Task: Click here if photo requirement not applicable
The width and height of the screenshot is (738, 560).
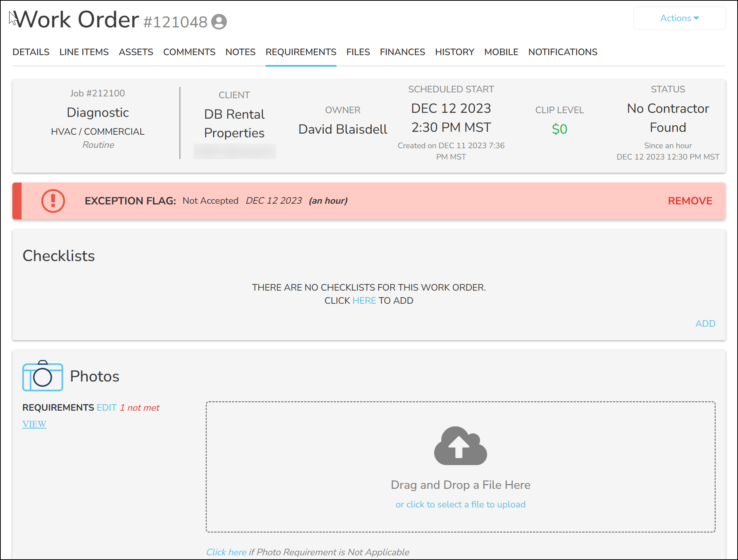Action: pyautogui.click(x=226, y=552)
